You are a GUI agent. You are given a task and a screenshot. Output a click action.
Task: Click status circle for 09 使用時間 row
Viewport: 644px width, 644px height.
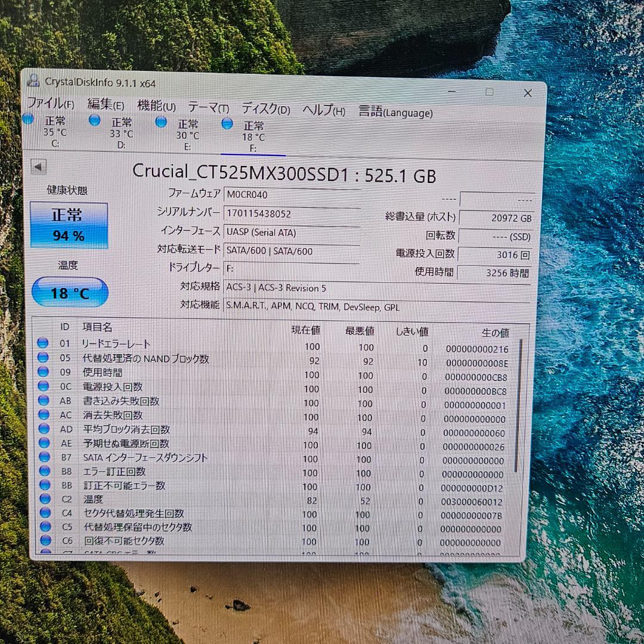[x=43, y=371]
